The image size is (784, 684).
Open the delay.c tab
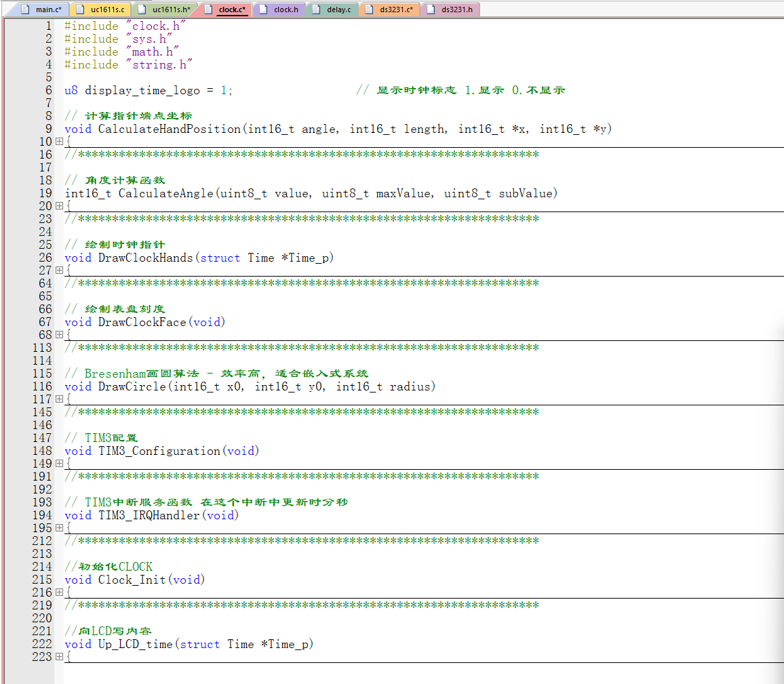332,9
